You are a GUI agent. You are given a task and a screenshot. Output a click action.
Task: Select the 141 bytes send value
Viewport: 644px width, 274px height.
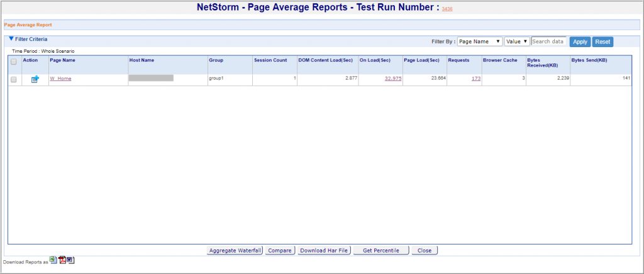click(626, 78)
